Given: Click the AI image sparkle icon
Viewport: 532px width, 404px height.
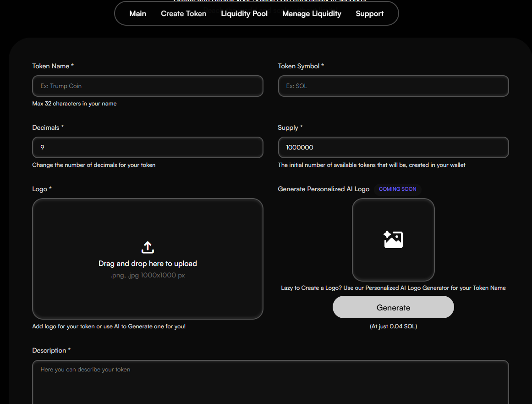Looking at the screenshot, I should (x=393, y=239).
